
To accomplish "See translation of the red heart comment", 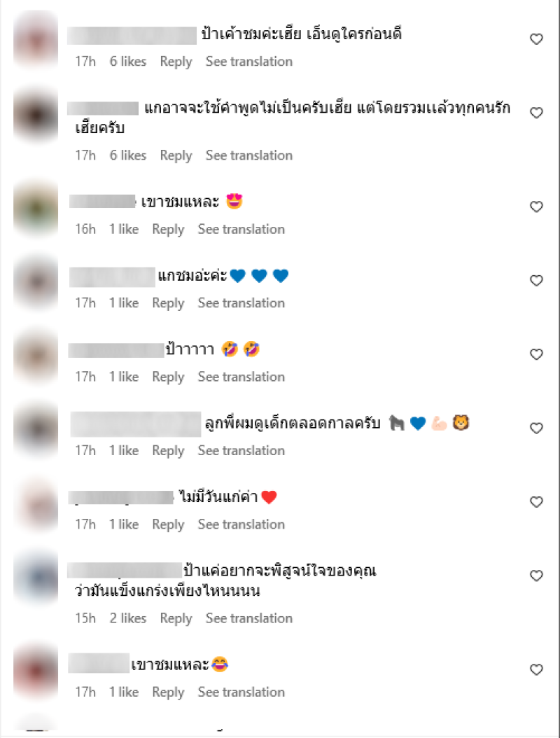I will coord(241,524).
